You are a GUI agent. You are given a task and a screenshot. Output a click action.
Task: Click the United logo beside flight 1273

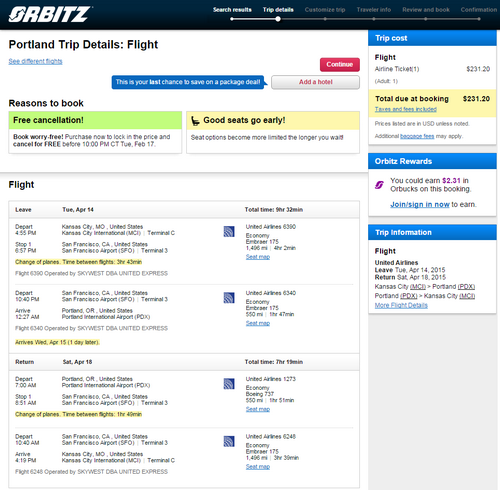pos(229,384)
